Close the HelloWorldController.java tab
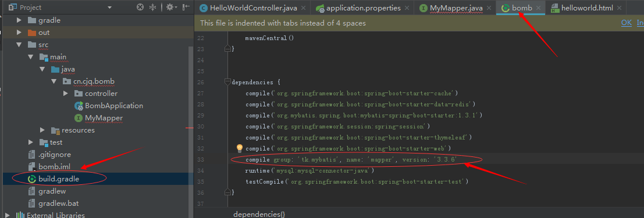 click(304, 8)
